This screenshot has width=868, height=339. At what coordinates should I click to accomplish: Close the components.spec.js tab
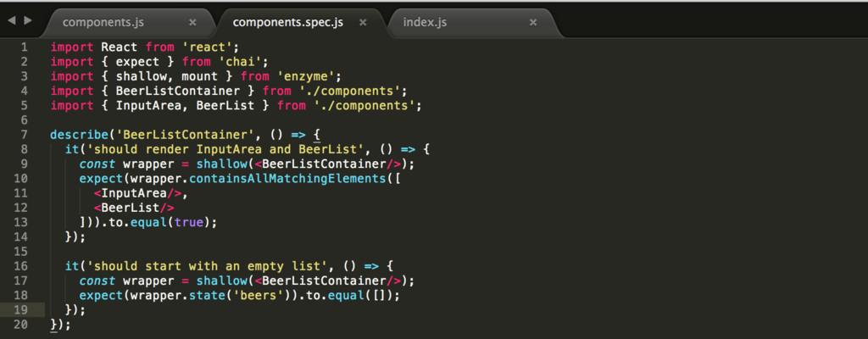tap(363, 23)
